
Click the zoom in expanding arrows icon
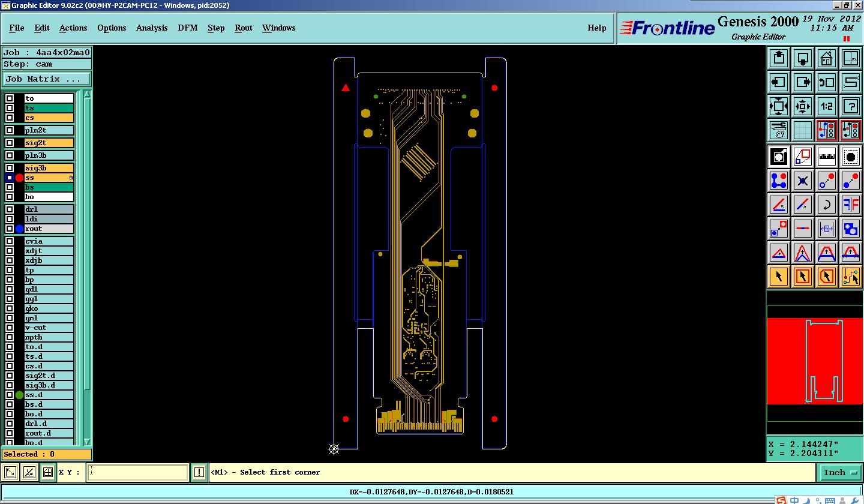click(779, 106)
